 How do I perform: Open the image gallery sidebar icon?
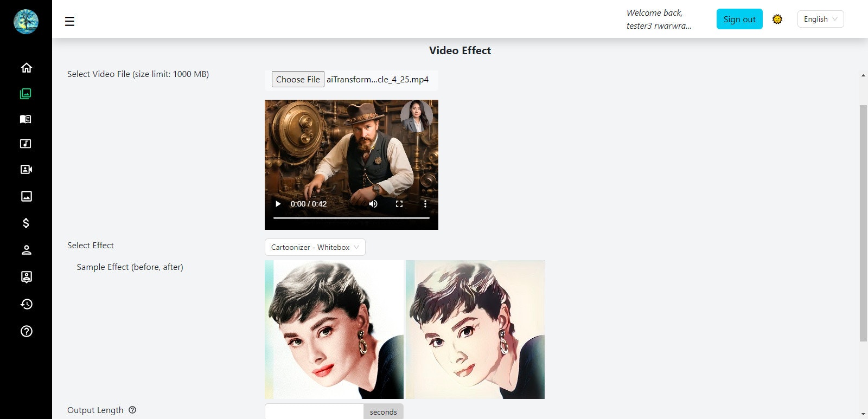point(26,94)
